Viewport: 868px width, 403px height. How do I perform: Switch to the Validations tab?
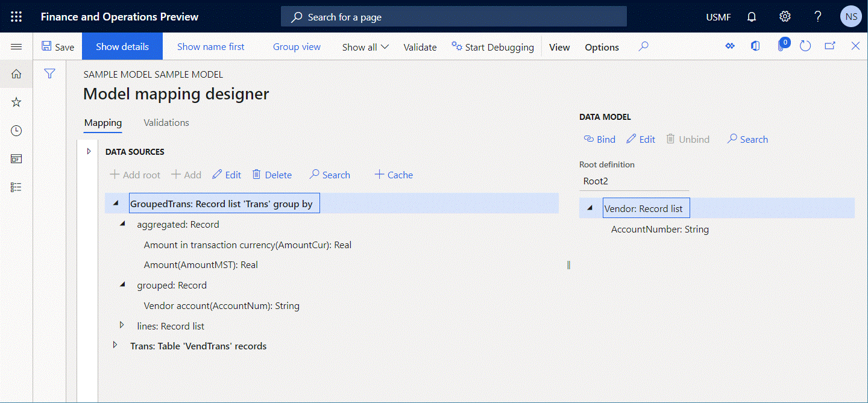click(x=166, y=123)
